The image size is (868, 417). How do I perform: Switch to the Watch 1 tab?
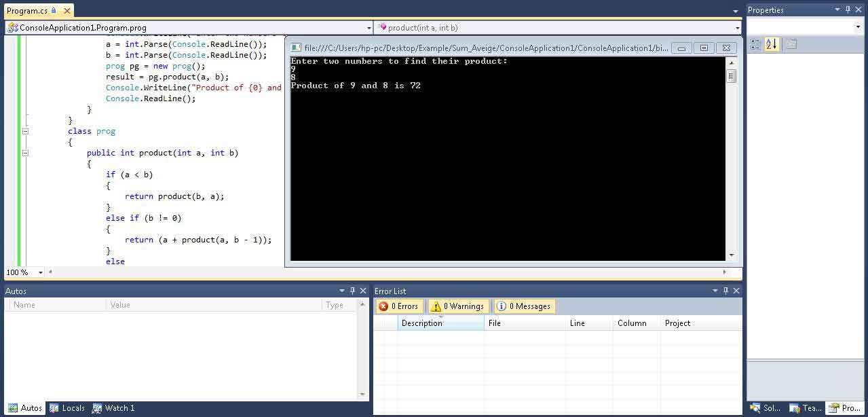pos(113,408)
